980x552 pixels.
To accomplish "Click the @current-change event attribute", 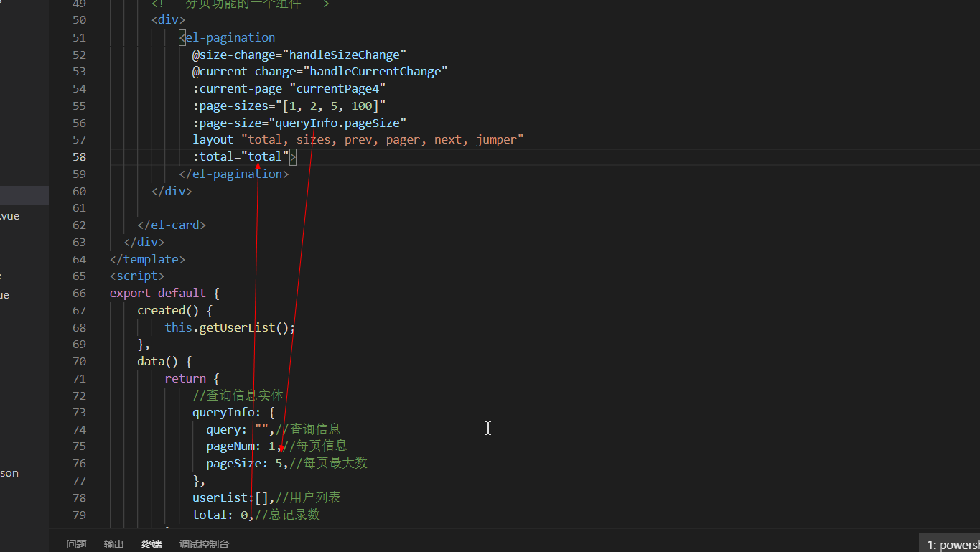I will click(244, 71).
